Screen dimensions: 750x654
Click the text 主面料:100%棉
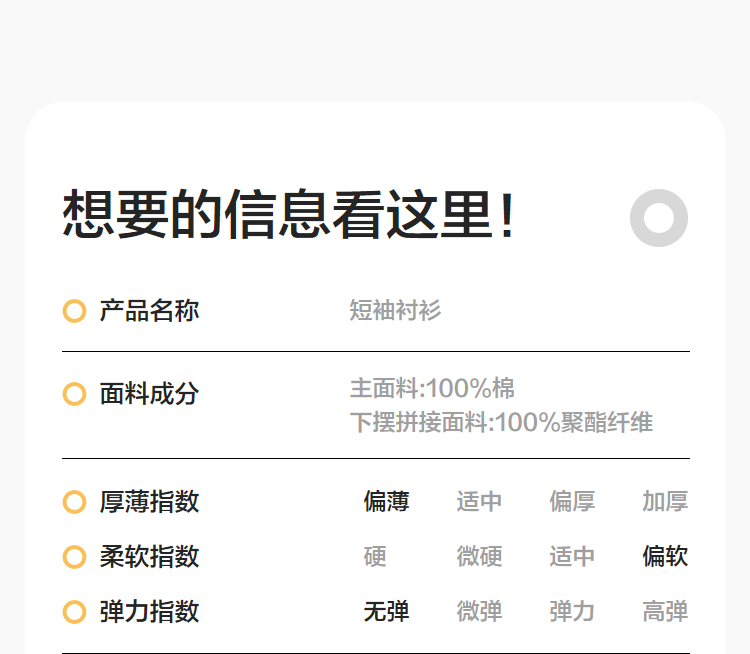432,388
